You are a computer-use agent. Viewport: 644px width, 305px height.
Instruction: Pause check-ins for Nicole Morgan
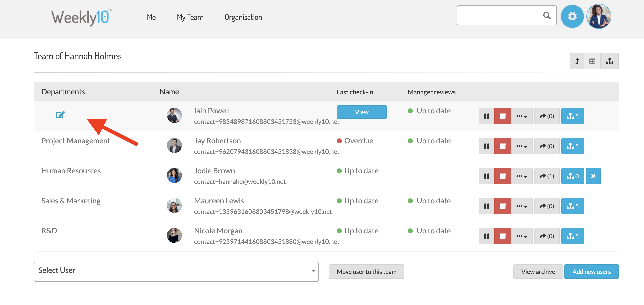486,236
